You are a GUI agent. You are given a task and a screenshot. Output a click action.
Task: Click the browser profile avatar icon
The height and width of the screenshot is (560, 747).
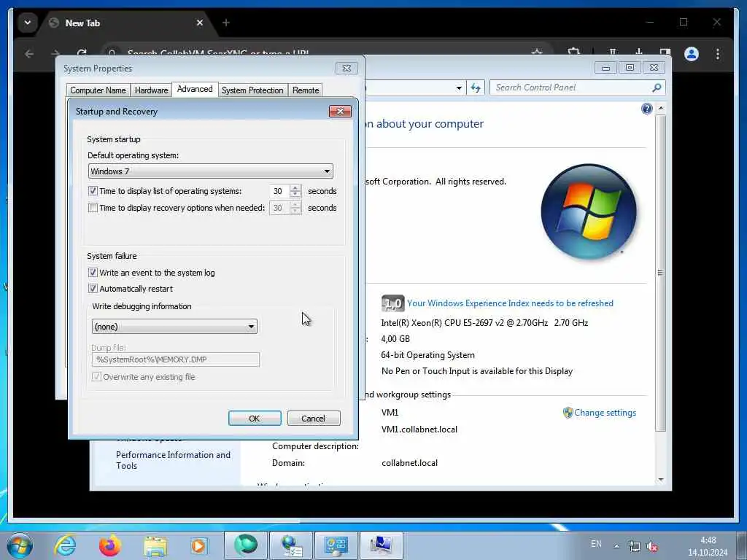[692, 54]
